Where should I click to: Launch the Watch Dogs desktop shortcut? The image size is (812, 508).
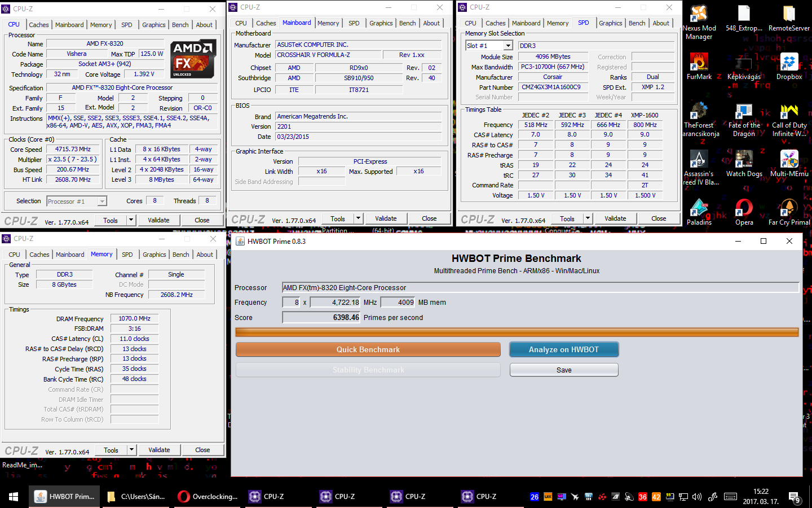pyautogui.click(x=744, y=164)
